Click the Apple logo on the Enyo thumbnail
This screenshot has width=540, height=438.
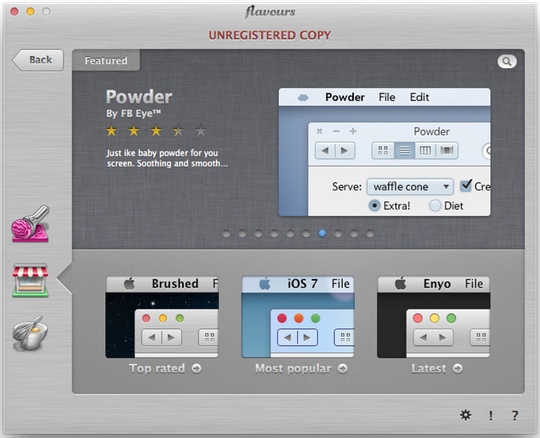[401, 284]
